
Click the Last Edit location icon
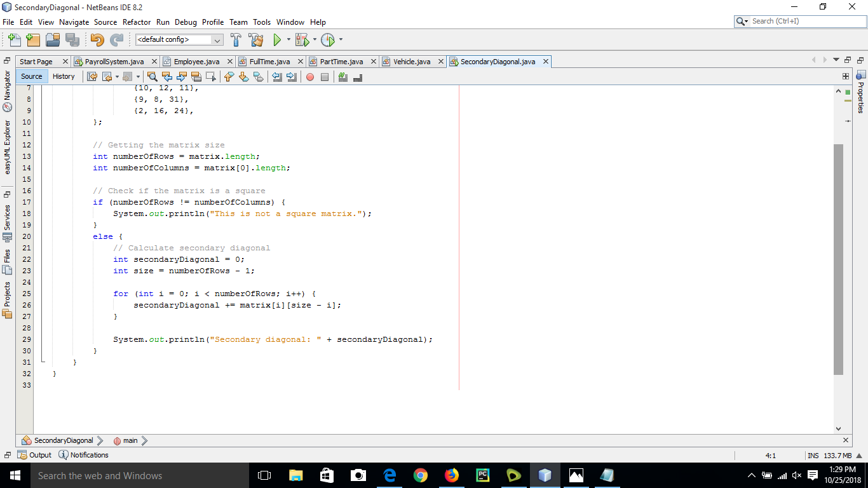point(92,77)
